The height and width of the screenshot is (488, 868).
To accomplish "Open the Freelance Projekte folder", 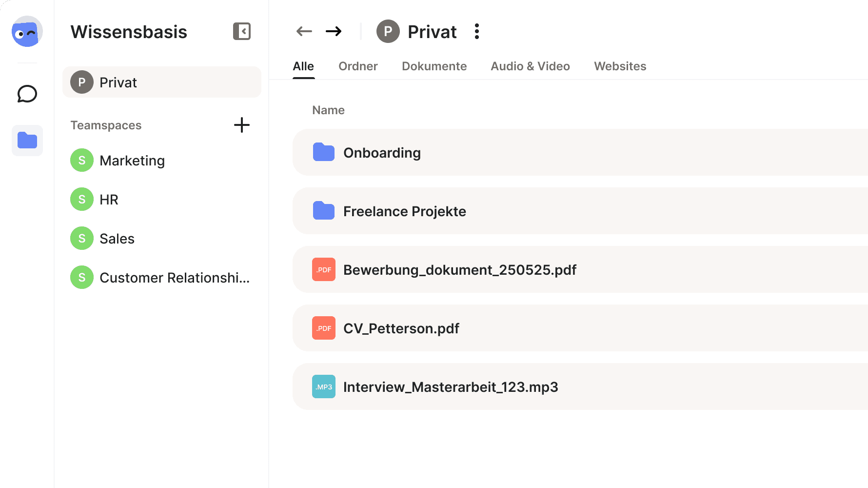I will [580, 211].
